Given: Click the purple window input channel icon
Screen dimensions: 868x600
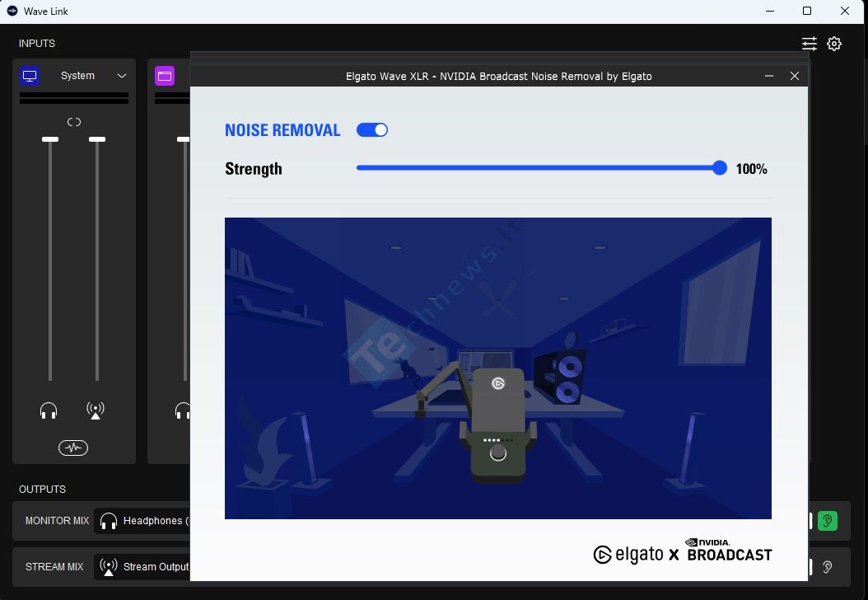Looking at the screenshot, I should click(x=165, y=76).
